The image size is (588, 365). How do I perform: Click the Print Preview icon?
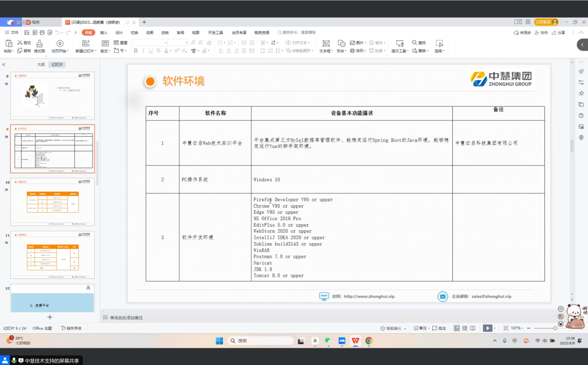(50, 33)
